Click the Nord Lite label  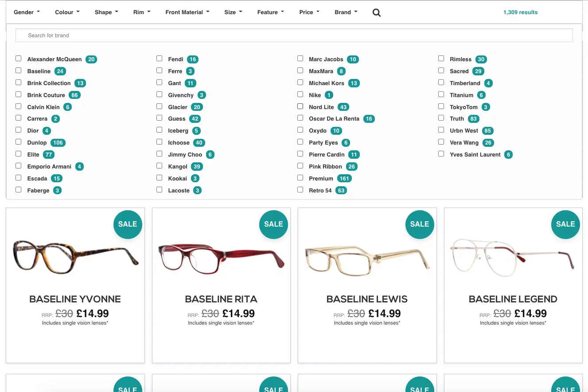coord(322,107)
